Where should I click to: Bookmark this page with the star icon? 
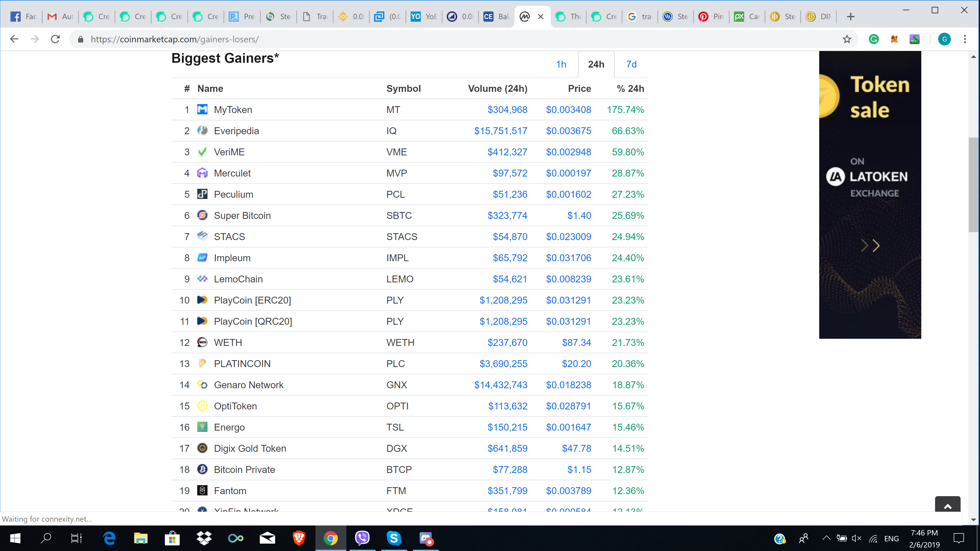pyautogui.click(x=847, y=39)
